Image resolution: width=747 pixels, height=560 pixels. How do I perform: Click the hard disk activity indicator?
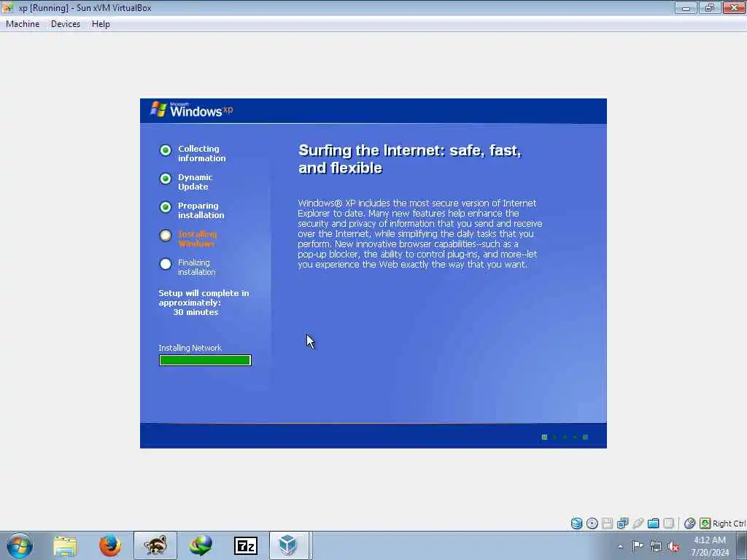click(x=576, y=524)
